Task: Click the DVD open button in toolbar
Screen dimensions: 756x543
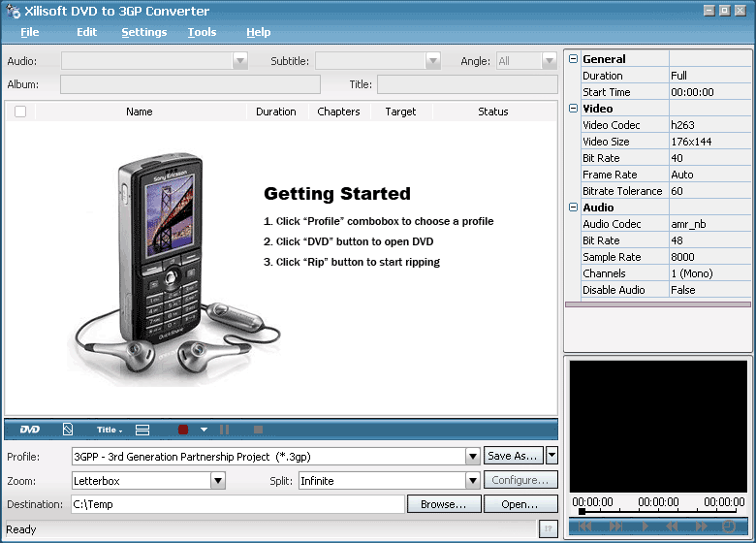Action: pyautogui.click(x=30, y=430)
